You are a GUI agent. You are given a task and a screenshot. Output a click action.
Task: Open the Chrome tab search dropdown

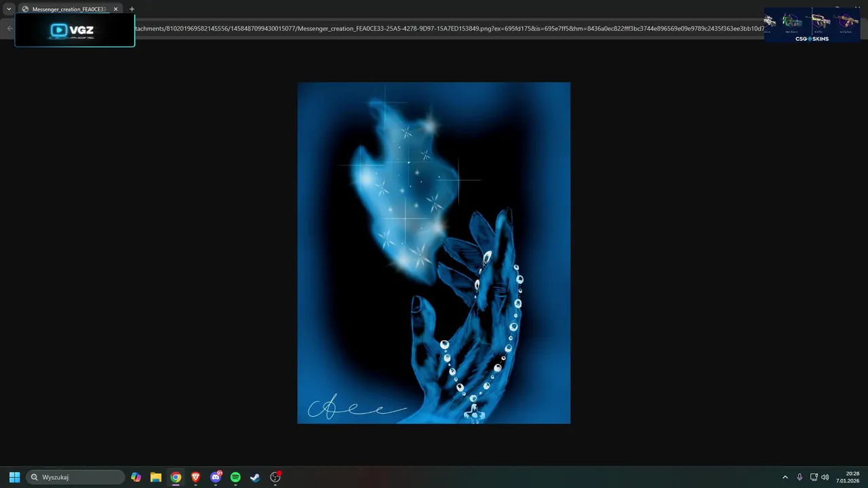[x=9, y=9]
